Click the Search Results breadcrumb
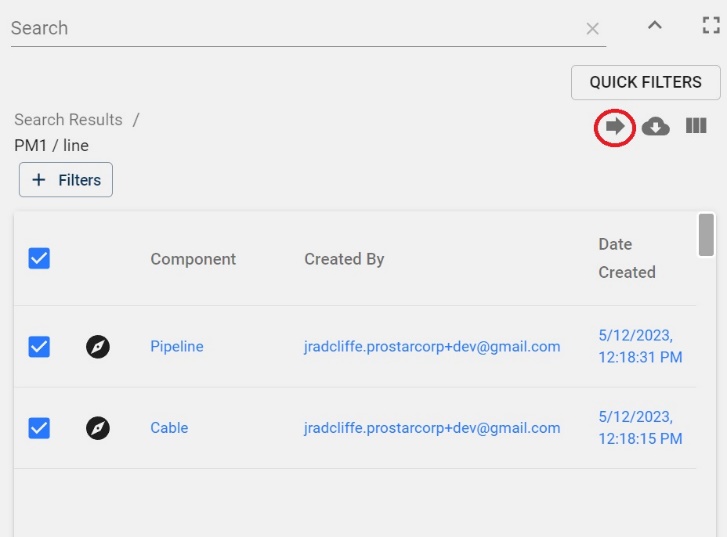 [68, 120]
